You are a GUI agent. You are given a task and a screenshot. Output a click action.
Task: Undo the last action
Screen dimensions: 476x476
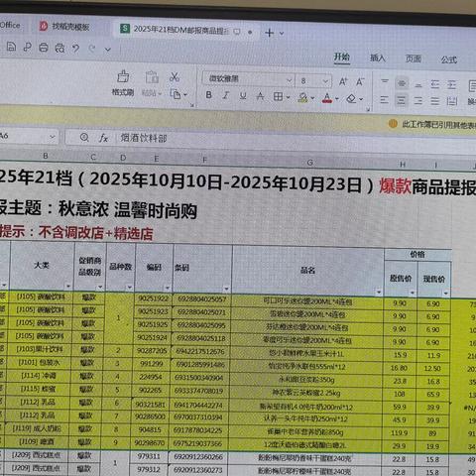pos(76,49)
